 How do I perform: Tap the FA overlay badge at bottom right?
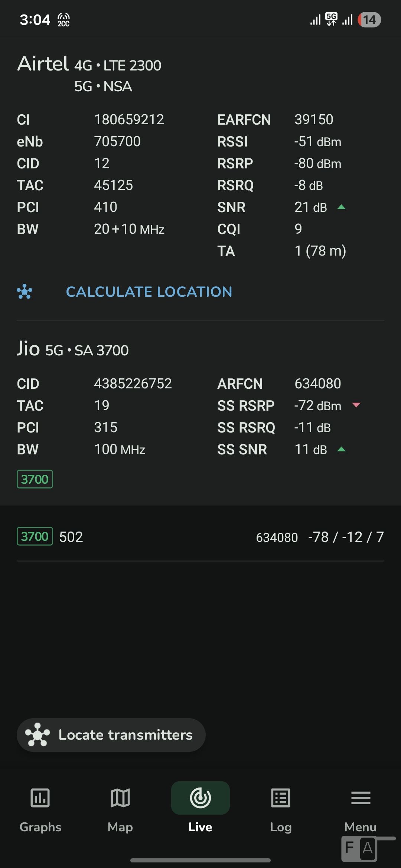pos(359,848)
